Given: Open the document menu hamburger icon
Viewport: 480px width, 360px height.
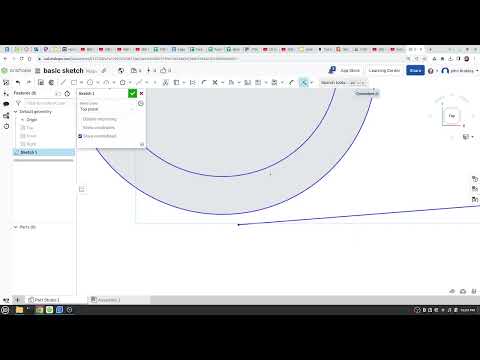Looking at the screenshot, I should [38, 71].
